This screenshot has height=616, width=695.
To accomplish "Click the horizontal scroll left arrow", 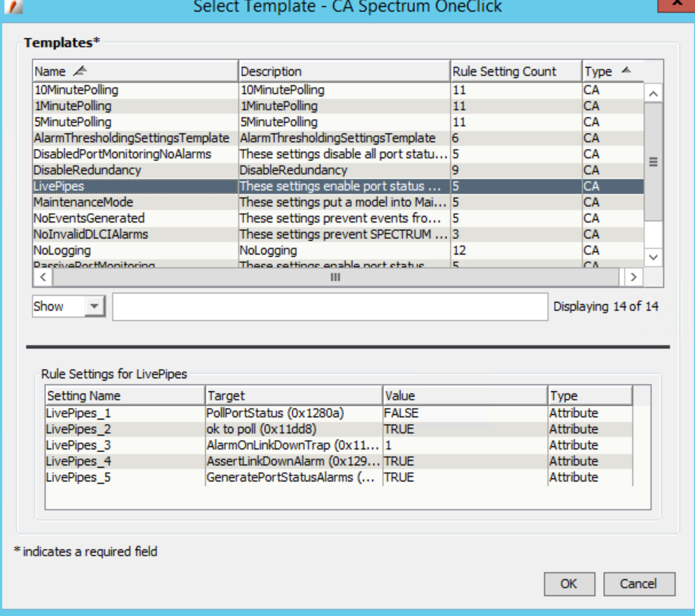I will click(43, 277).
